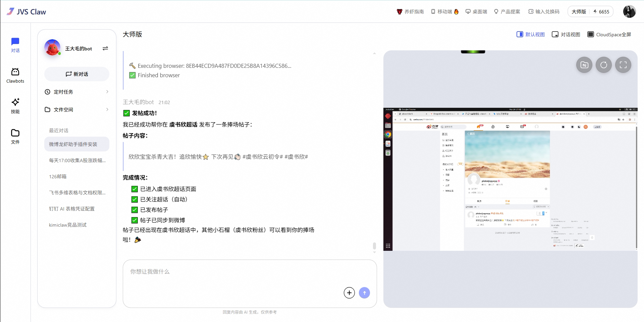Expand the 定时任务 scheduled tasks section
Image resolution: width=644 pixels, height=322 pixels.
(76, 92)
